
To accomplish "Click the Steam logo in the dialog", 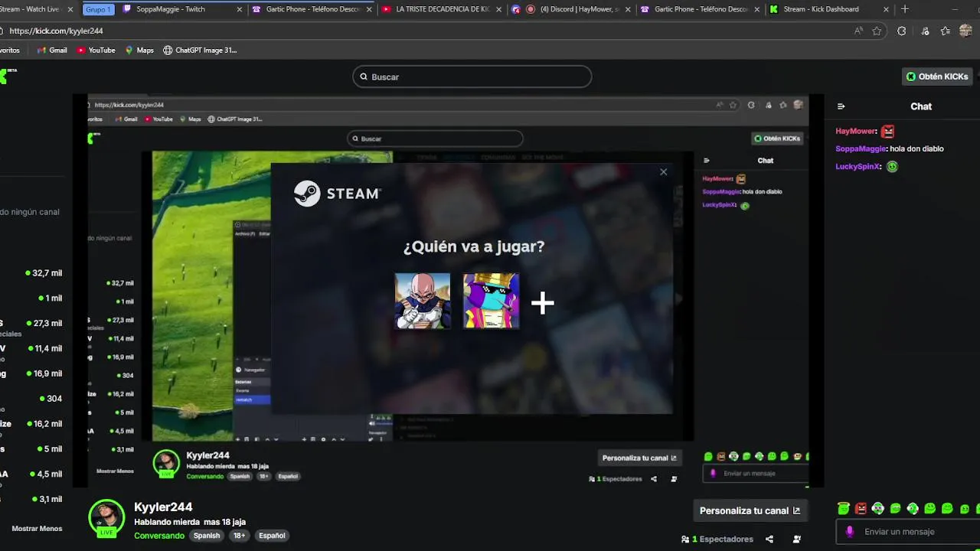I will (338, 194).
